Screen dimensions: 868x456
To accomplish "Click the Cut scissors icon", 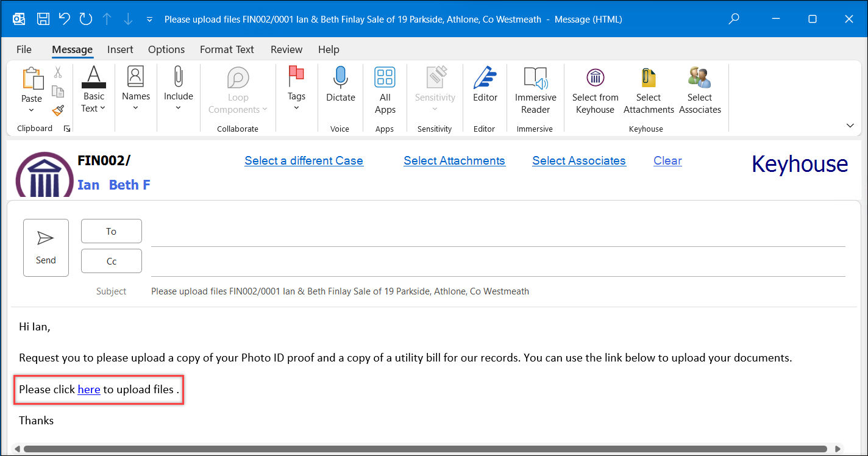I will (x=58, y=73).
